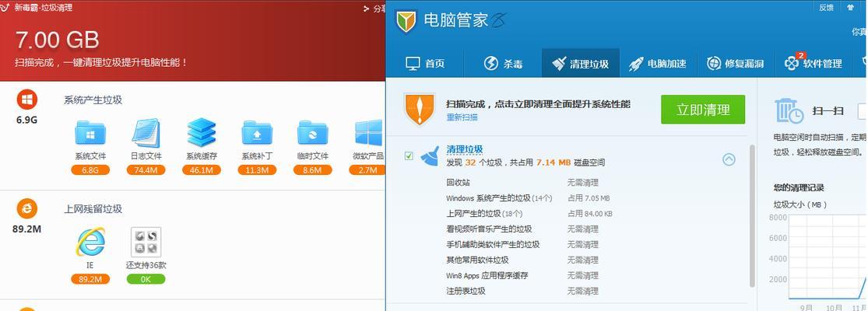Select the 日志文件 notepad icon
The image size is (868, 311).
click(x=146, y=133)
